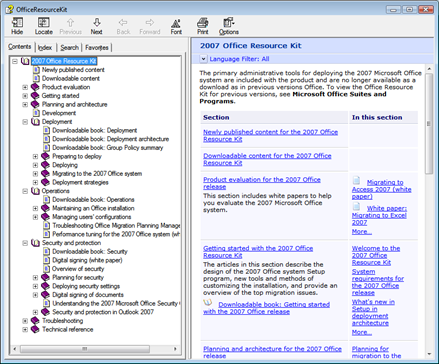Click page icon for Digital signing (white paper)

click(47, 260)
